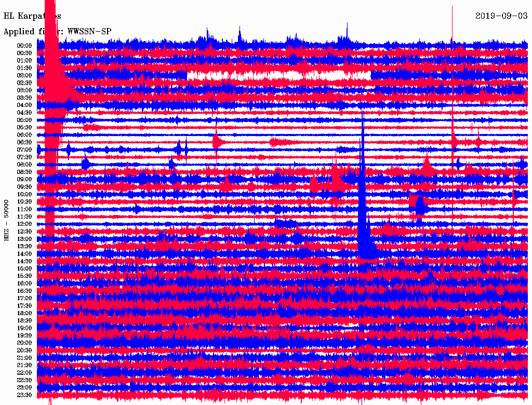Click the 04:30 time label
The width and height of the screenshot is (532, 405).
click(25, 113)
